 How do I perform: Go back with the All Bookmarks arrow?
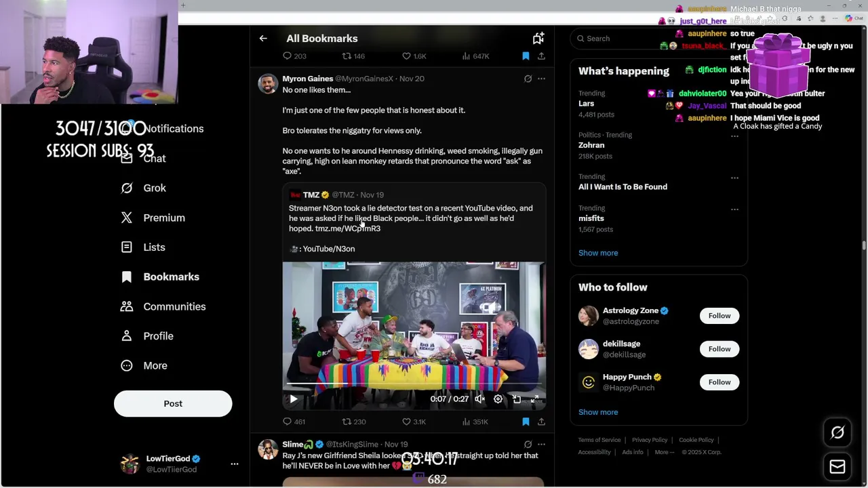pos(263,39)
